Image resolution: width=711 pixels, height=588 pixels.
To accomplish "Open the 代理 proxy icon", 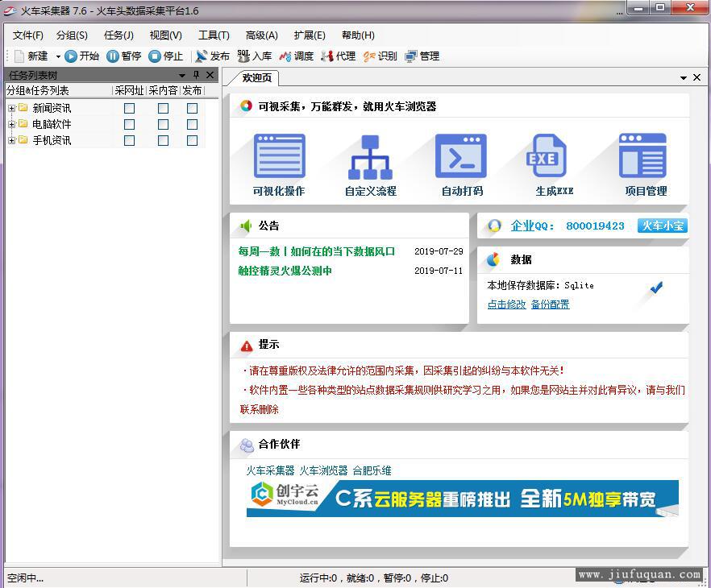I will pos(327,56).
